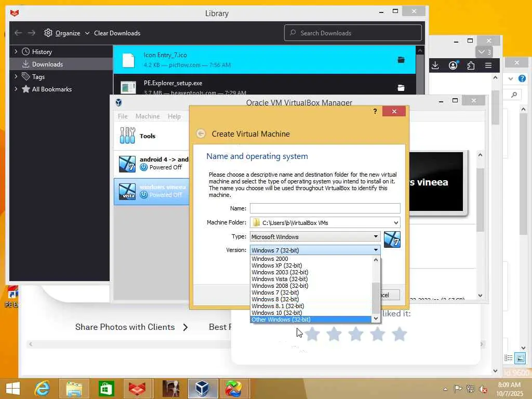
Task: Expand the All Bookmarks tree item
Action: coord(16,89)
